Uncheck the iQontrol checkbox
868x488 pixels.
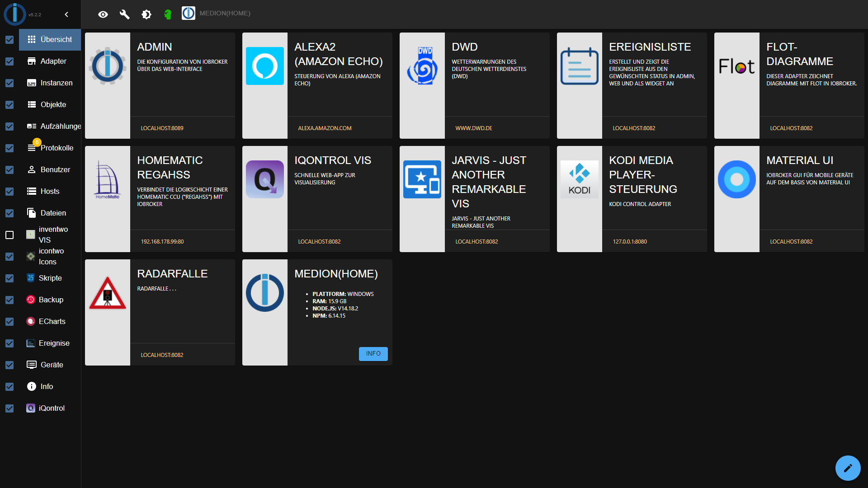(9, 408)
